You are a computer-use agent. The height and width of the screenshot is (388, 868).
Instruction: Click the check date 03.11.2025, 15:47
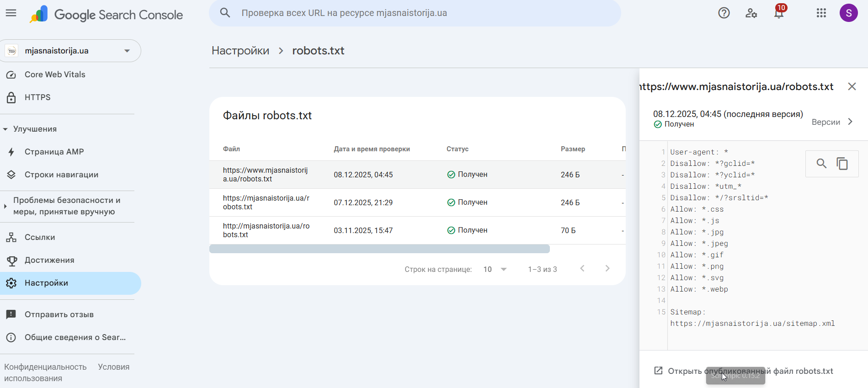(363, 230)
